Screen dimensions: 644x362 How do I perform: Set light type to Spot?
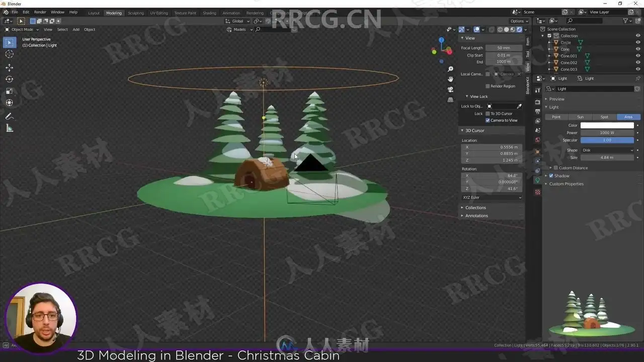tap(604, 117)
